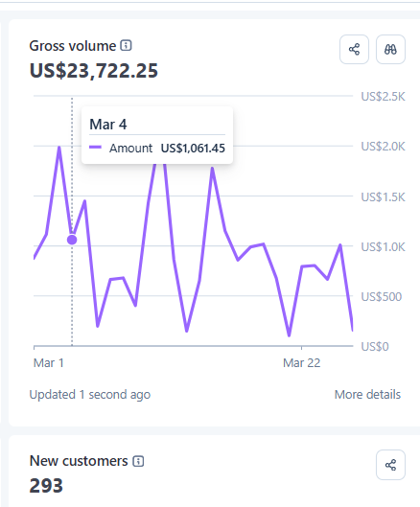Click info icon next to Gross volume

tap(126, 46)
